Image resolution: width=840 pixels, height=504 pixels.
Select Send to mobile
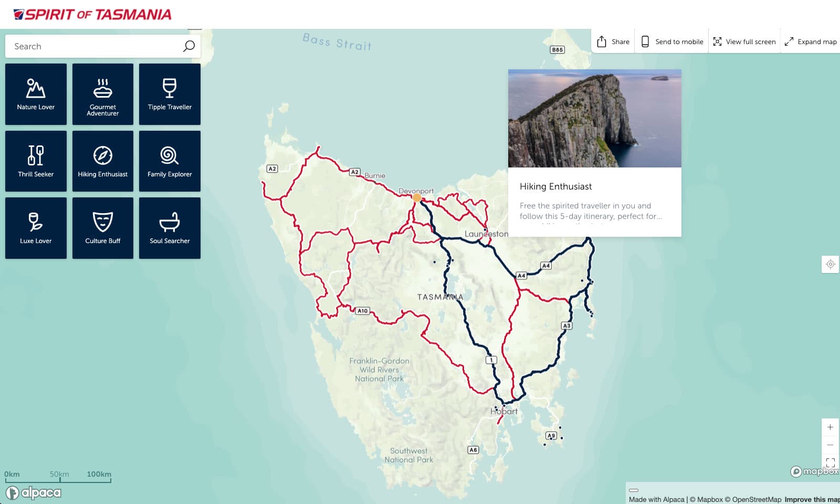pos(671,41)
